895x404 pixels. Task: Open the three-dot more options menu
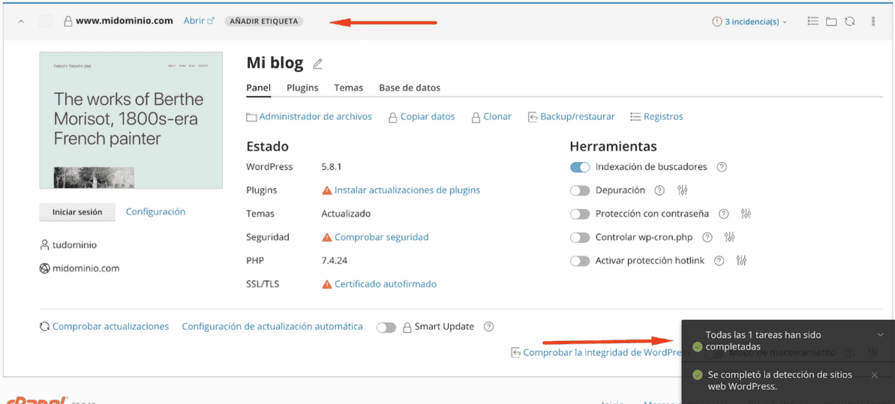(873, 21)
